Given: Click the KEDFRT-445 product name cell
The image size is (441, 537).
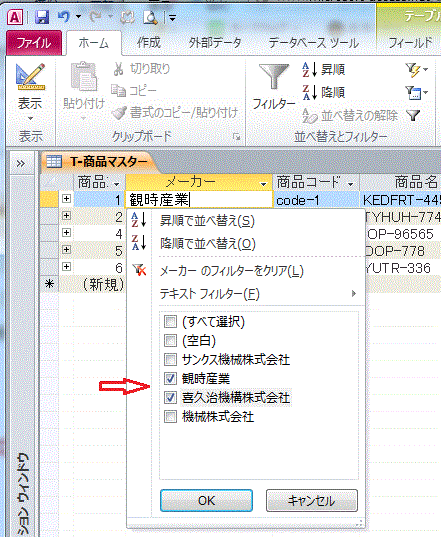Looking at the screenshot, I should (x=400, y=200).
